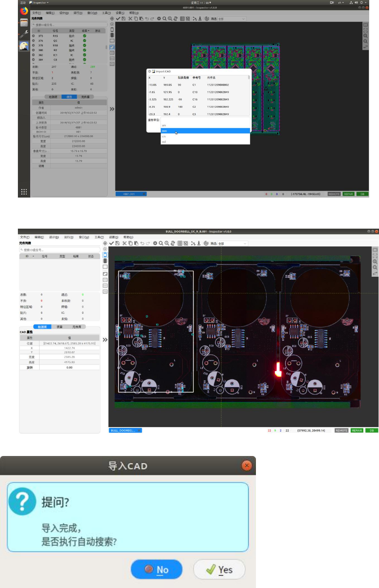Click the 旋转 value 0.00 in CAD 属性 table
Screen dimensions: 379x588
(69, 367)
